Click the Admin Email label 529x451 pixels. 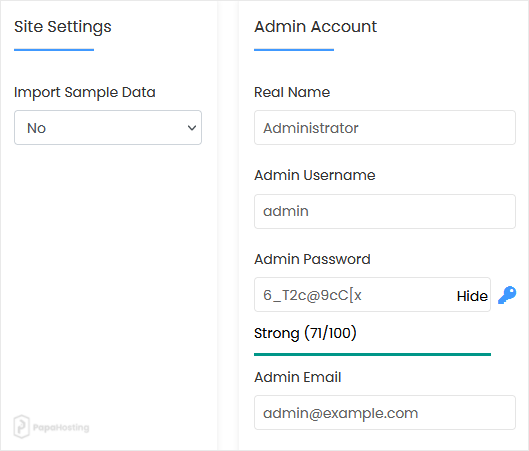(298, 377)
